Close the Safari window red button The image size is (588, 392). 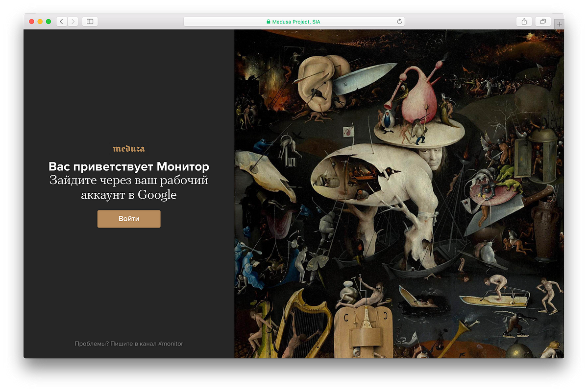32,22
